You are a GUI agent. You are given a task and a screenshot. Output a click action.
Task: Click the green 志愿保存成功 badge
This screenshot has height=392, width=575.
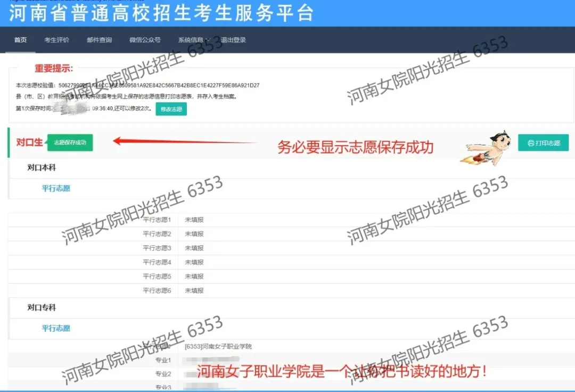(x=70, y=143)
